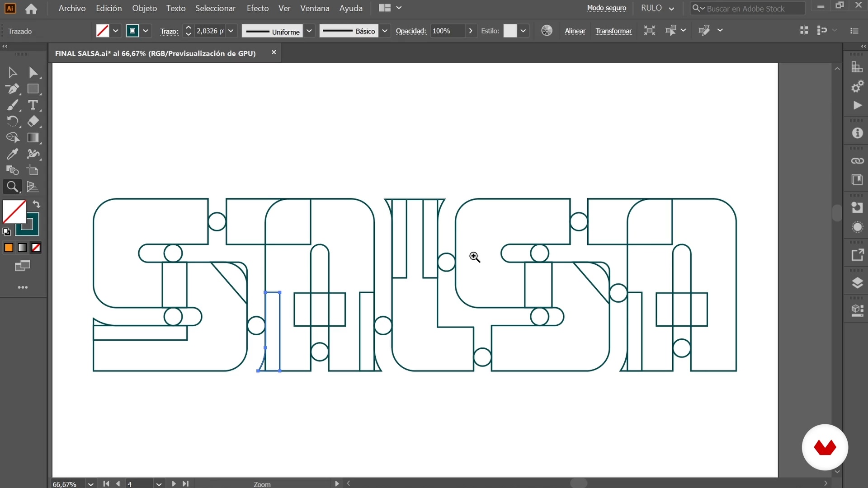Viewport: 868px width, 488px height.
Task: Set paint mode to Color
Action: point(9,248)
